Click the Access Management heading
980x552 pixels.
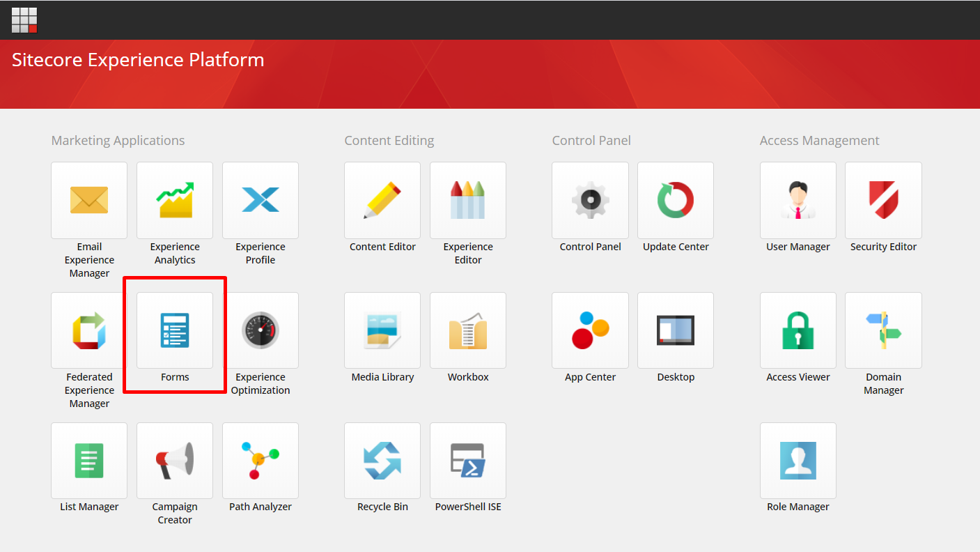[819, 141]
